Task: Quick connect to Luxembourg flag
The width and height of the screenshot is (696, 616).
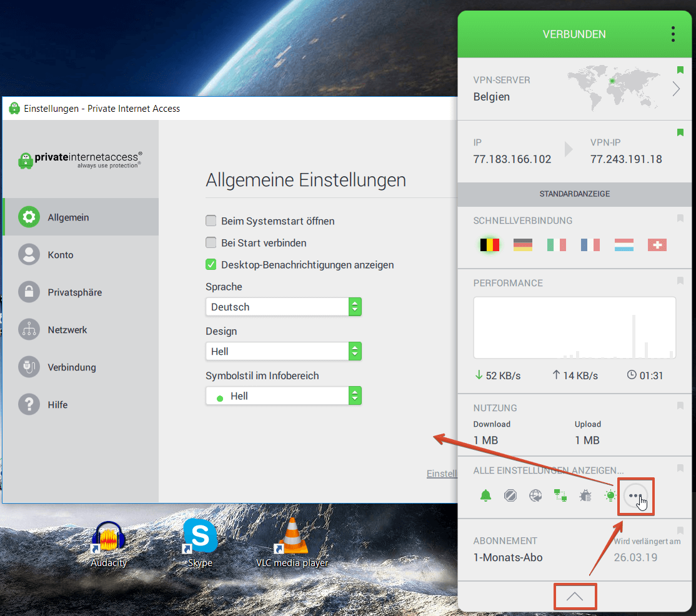Action: 624,244
